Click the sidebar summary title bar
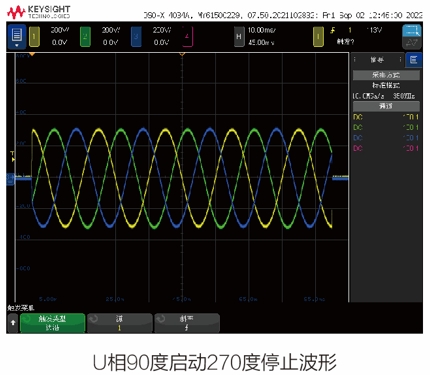This screenshot has width=430, height=375. tap(377, 60)
